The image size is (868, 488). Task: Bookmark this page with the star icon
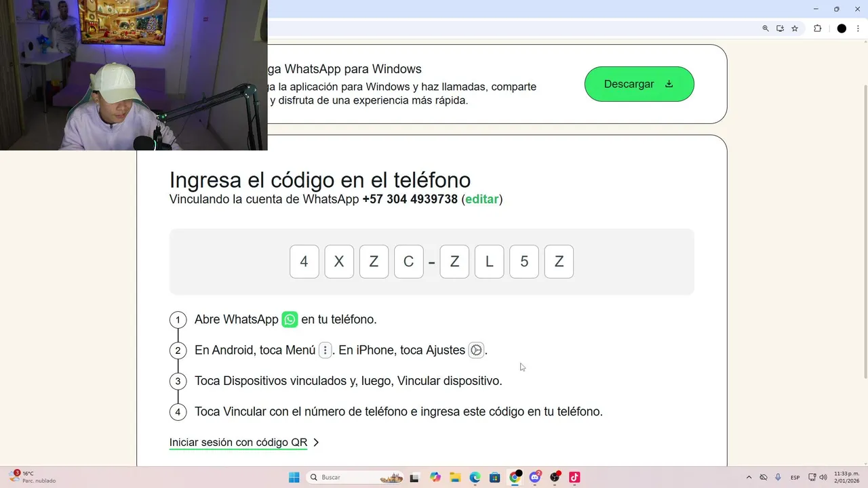(795, 28)
